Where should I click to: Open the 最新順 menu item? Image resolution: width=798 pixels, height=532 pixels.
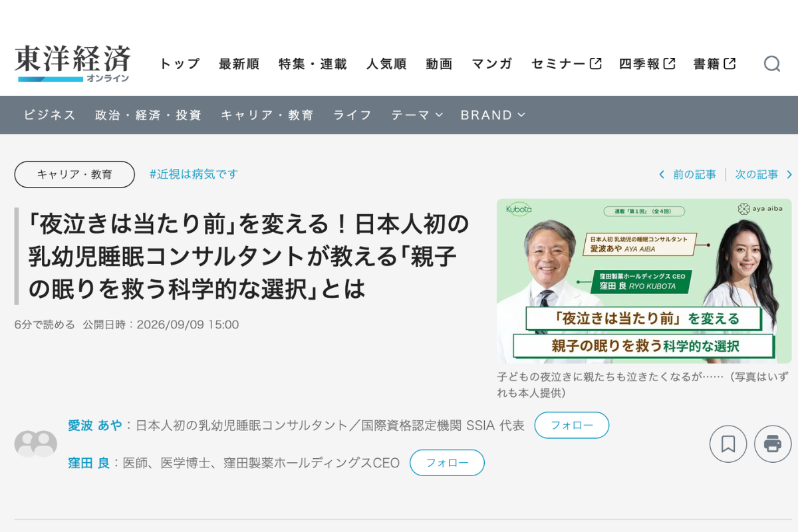click(x=239, y=64)
